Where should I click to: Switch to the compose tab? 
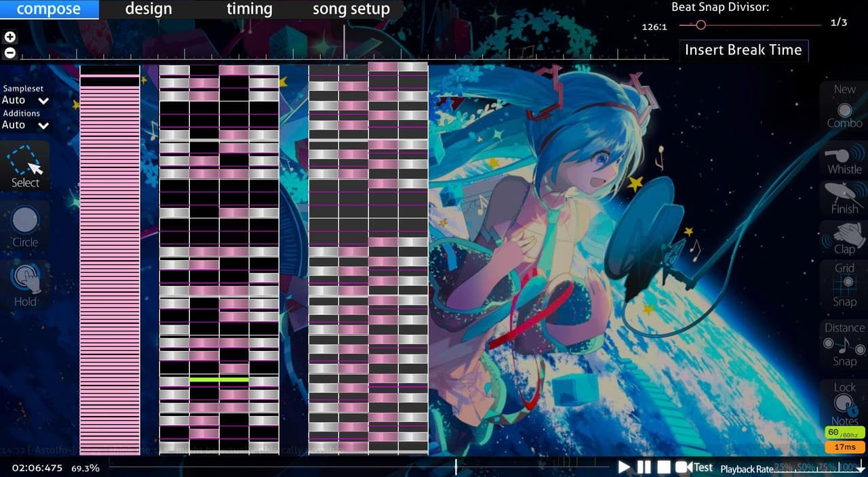[49, 9]
